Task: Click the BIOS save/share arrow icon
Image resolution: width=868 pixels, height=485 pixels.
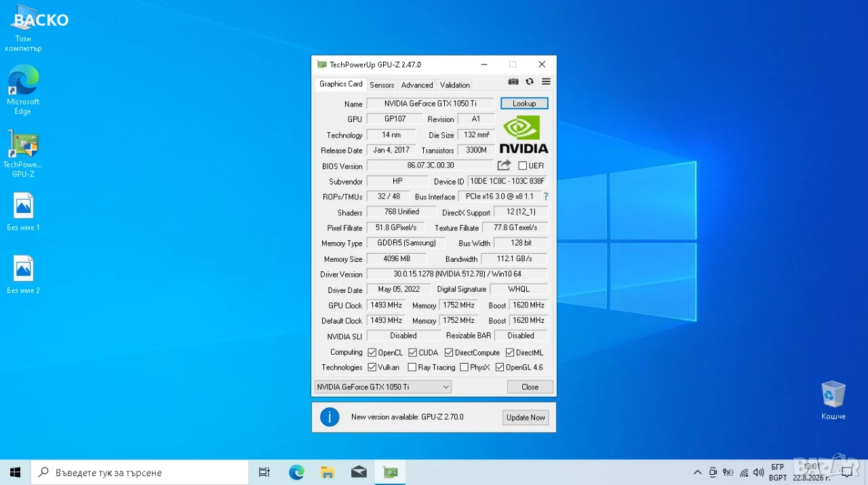Action: pyautogui.click(x=504, y=165)
